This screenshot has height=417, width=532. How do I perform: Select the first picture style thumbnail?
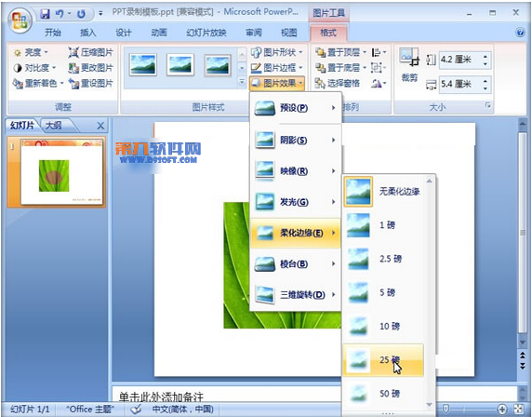[143, 64]
